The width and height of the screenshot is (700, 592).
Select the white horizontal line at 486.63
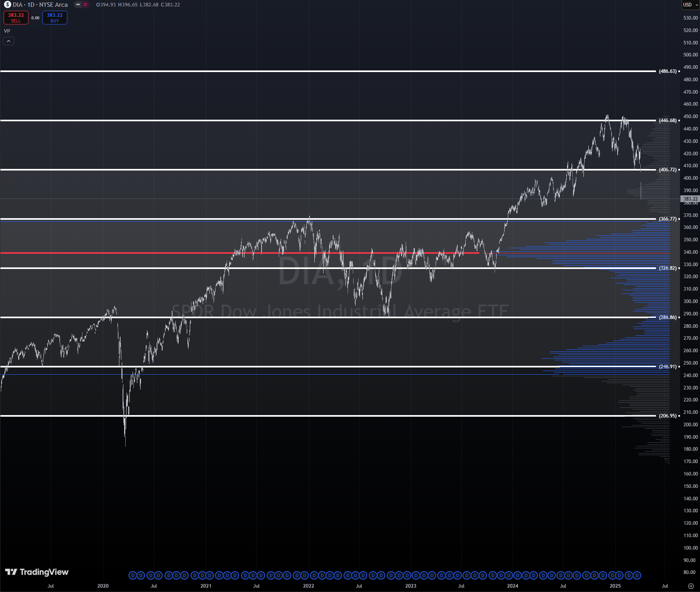(328, 71)
